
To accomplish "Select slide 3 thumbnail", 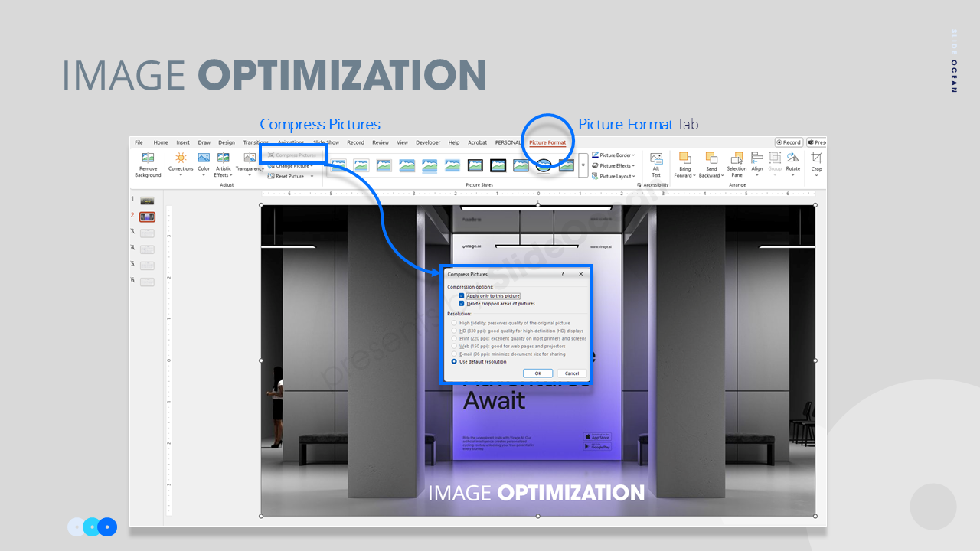I will [x=147, y=233].
